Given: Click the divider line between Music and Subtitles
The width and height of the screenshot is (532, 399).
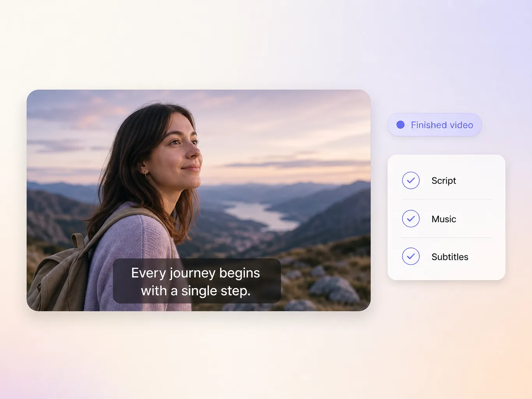Looking at the screenshot, I should tap(447, 238).
